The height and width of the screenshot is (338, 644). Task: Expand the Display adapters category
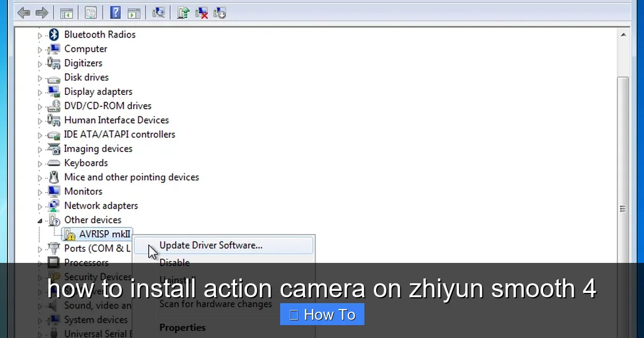pyautogui.click(x=40, y=92)
